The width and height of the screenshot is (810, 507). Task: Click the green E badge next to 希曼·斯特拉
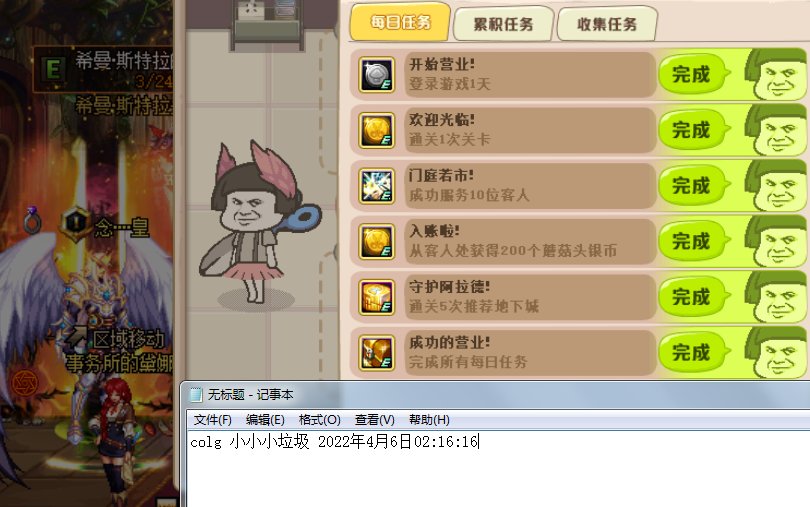[x=53, y=69]
